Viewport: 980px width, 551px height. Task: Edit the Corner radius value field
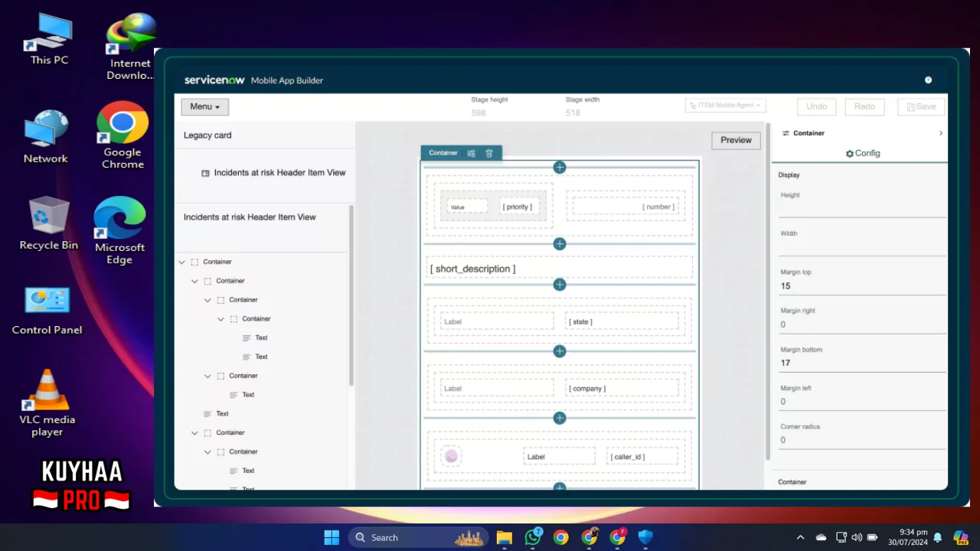pyautogui.click(x=862, y=440)
